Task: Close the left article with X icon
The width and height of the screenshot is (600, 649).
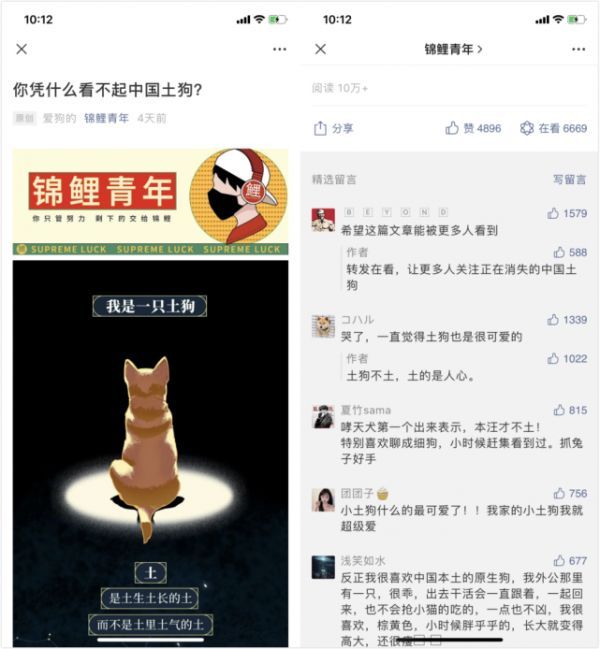Action: coord(22,49)
